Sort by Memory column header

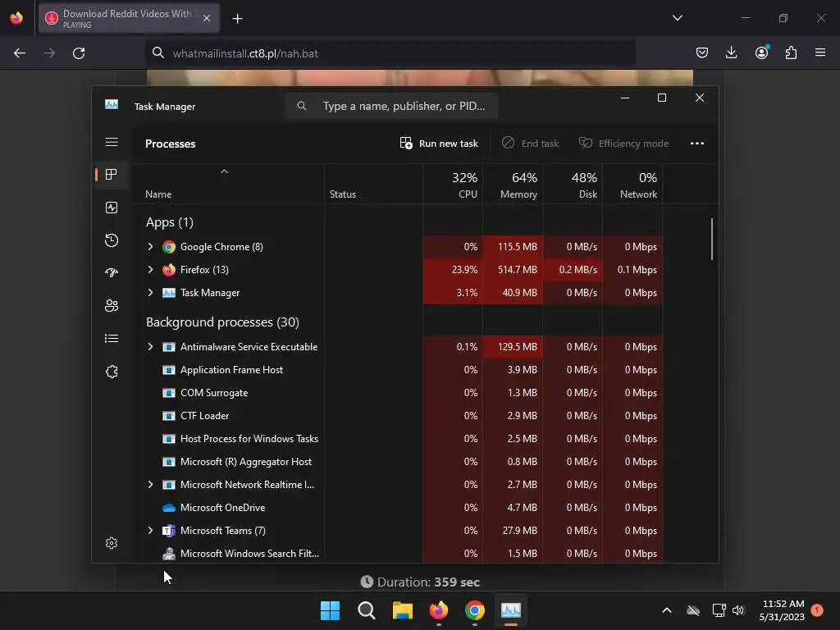[513, 185]
